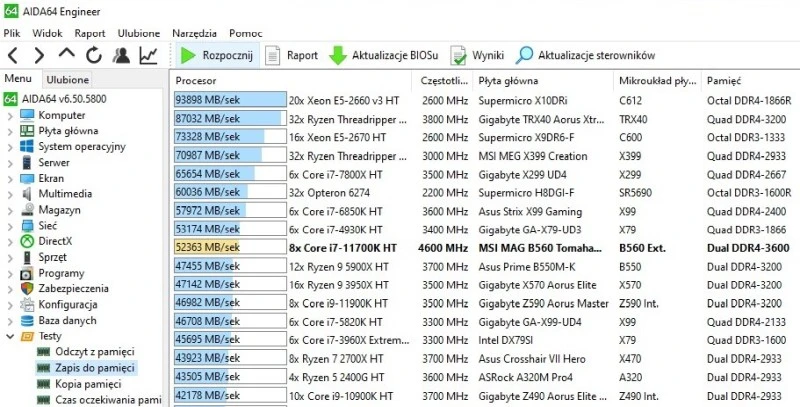
Task: Click the Aktualizacje BIOSu download arrow
Action: pos(338,56)
